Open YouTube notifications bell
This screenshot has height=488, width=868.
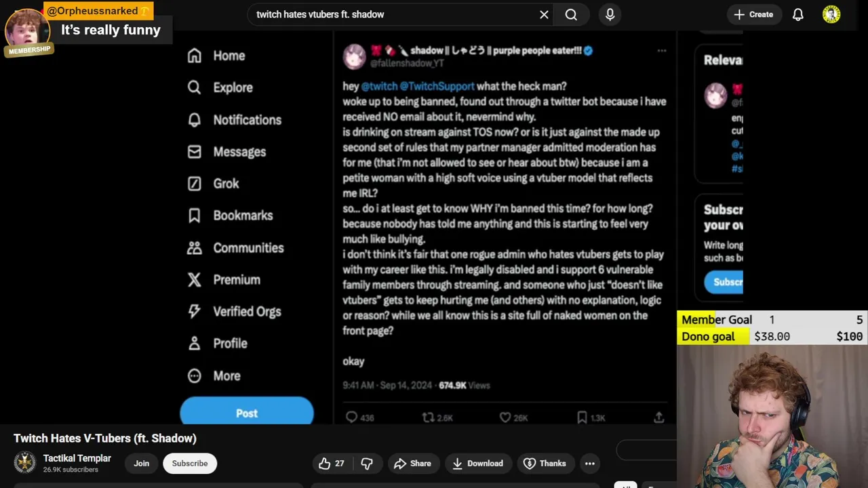point(798,14)
